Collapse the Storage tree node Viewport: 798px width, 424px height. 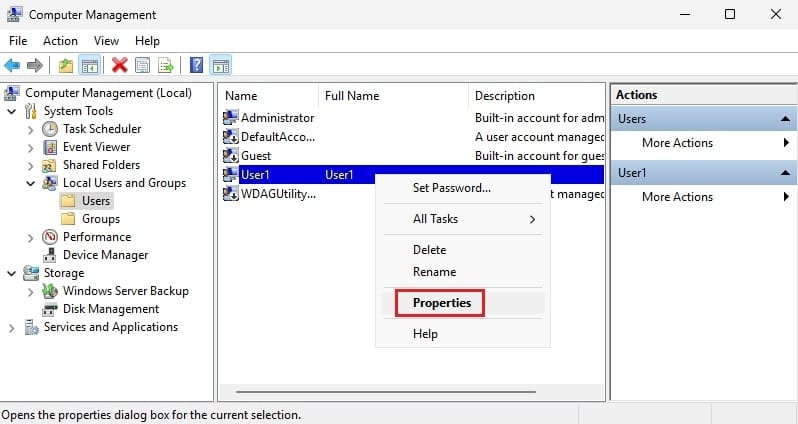click(12, 273)
